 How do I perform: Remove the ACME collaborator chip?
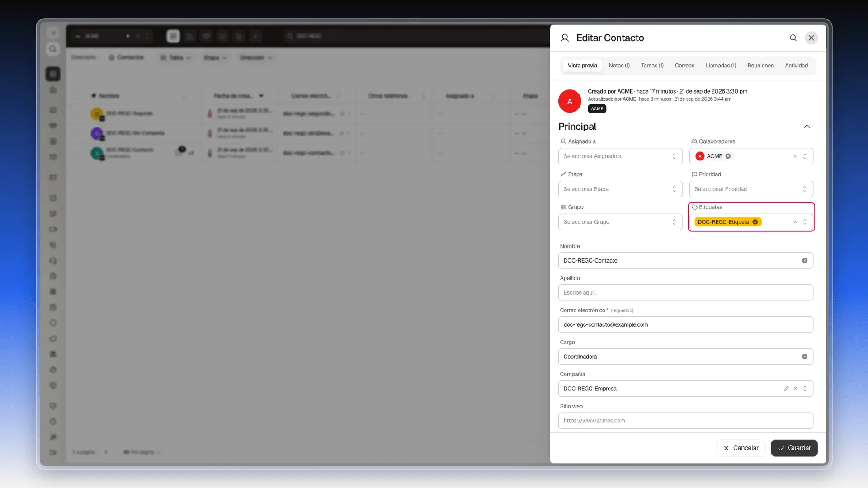(x=728, y=156)
